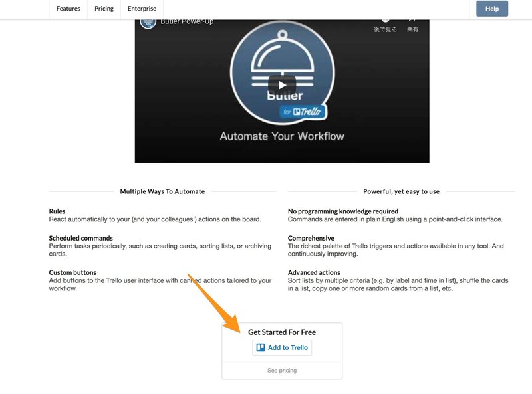Screen dimensions: 532x394
Task: Click the Help button
Action: [x=492, y=9]
